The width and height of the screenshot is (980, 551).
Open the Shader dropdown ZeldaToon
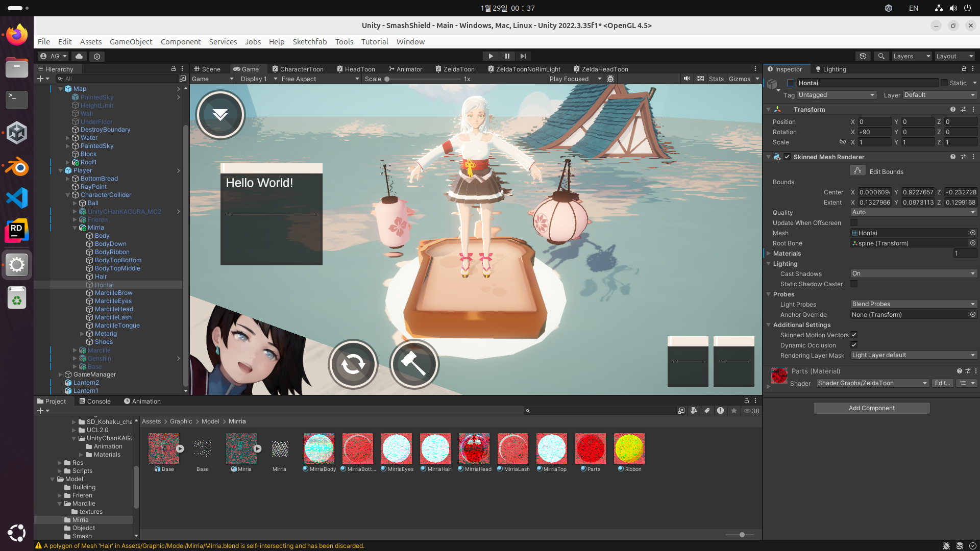872,383
